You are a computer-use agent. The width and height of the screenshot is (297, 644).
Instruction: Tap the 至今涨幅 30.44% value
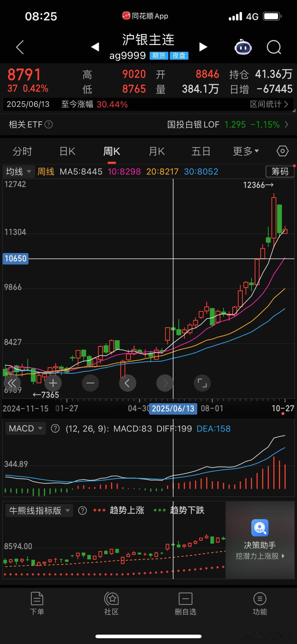click(112, 104)
